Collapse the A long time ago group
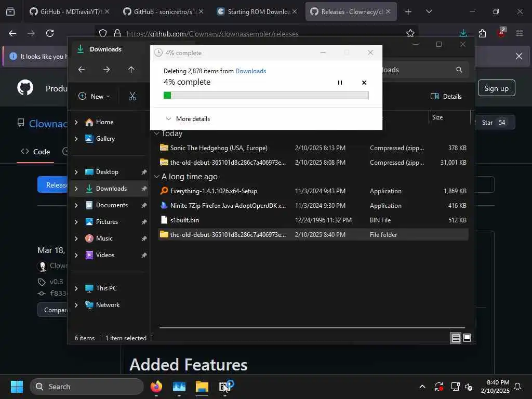 pos(157,177)
